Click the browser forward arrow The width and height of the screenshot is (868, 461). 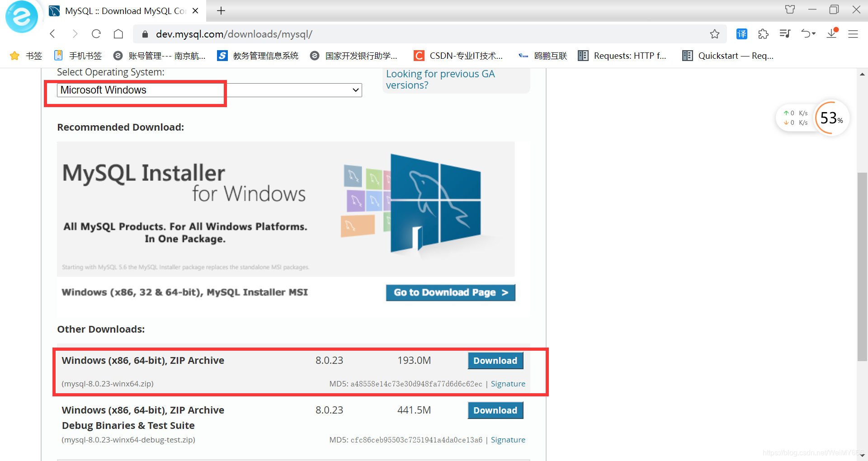(75, 34)
